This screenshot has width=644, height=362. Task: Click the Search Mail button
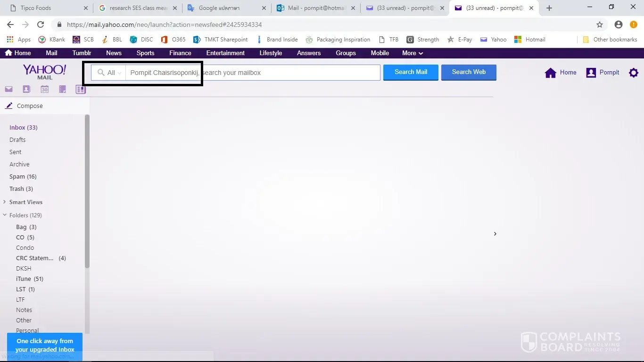point(411,72)
